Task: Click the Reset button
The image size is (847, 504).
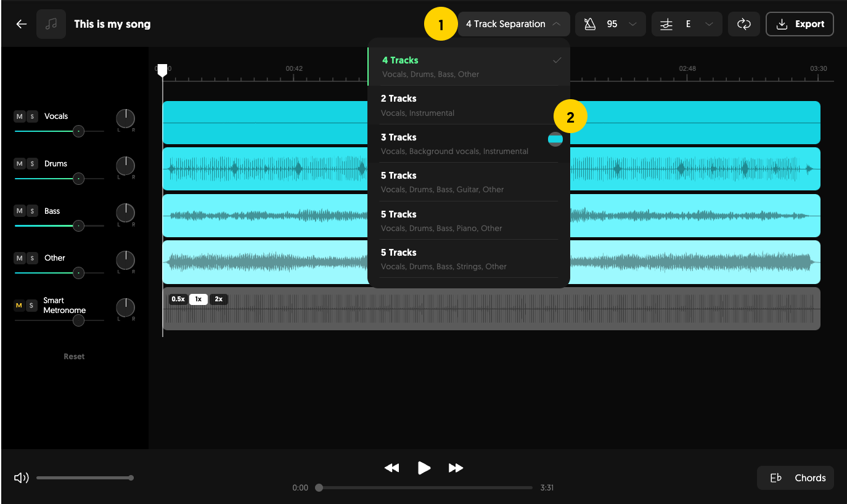Action: tap(74, 357)
